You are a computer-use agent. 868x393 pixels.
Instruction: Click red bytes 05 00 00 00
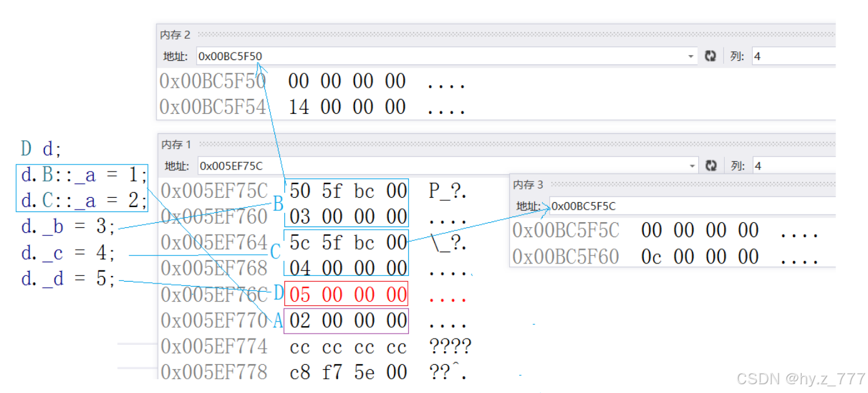[349, 294]
